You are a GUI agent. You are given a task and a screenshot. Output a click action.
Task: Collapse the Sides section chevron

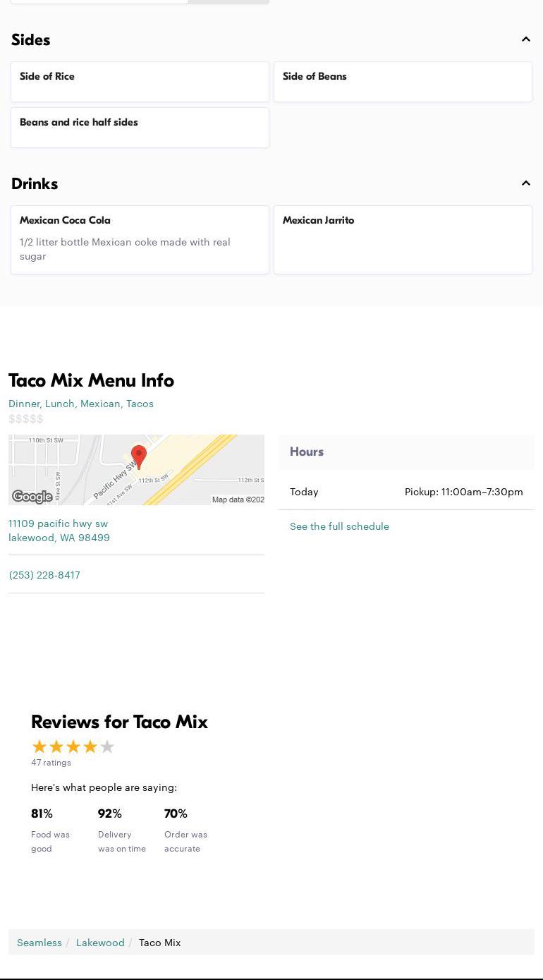click(525, 40)
